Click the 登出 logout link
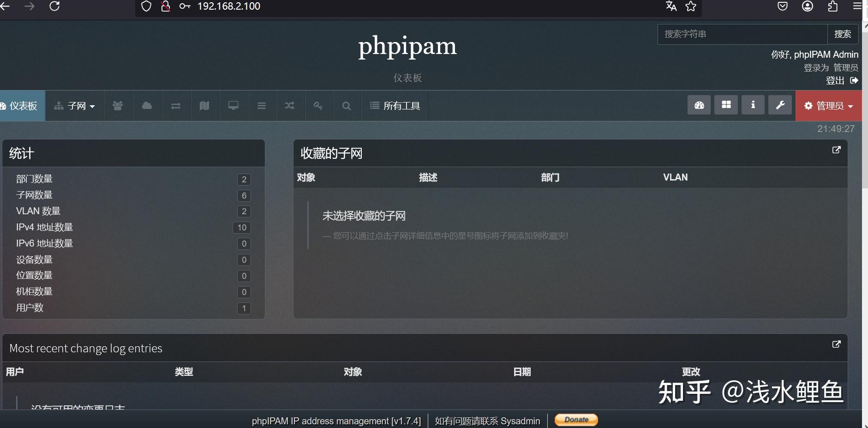 [836, 80]
